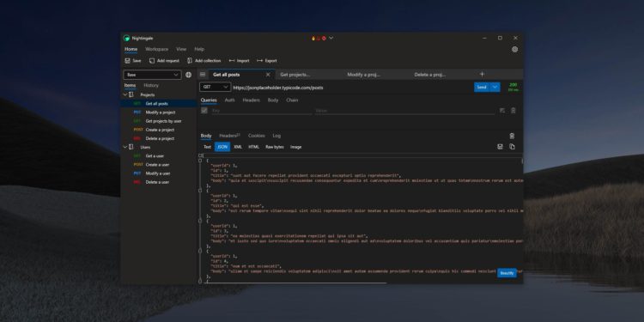Click the query Value input field
The height and width of the screenshot is (322, 644).
coord(404,111)
